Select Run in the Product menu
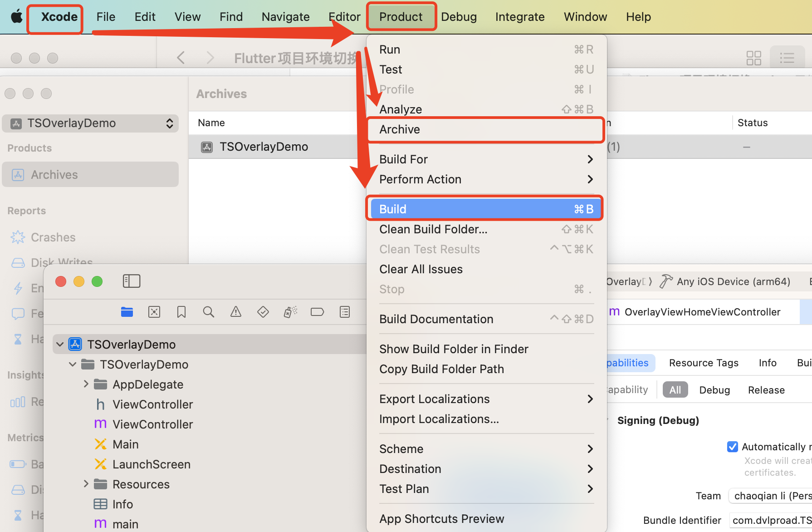812x532 pixels. point(486,49)
